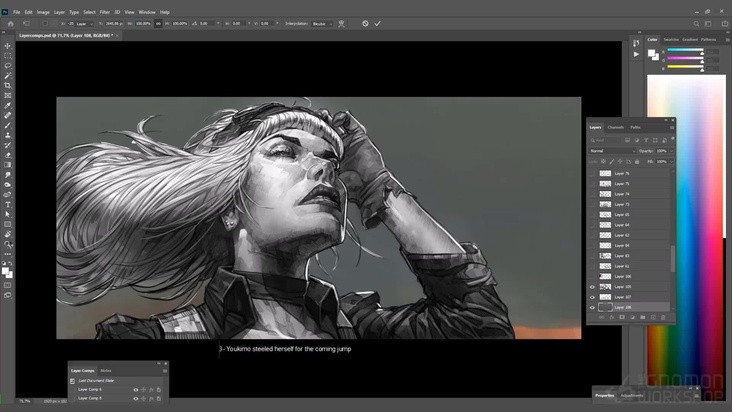
Task: Select the Crop tool
Action: tap(8, 86)
